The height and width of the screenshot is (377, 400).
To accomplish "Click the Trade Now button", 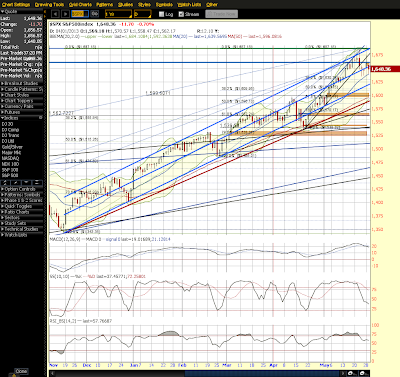I will pos(221,14).
